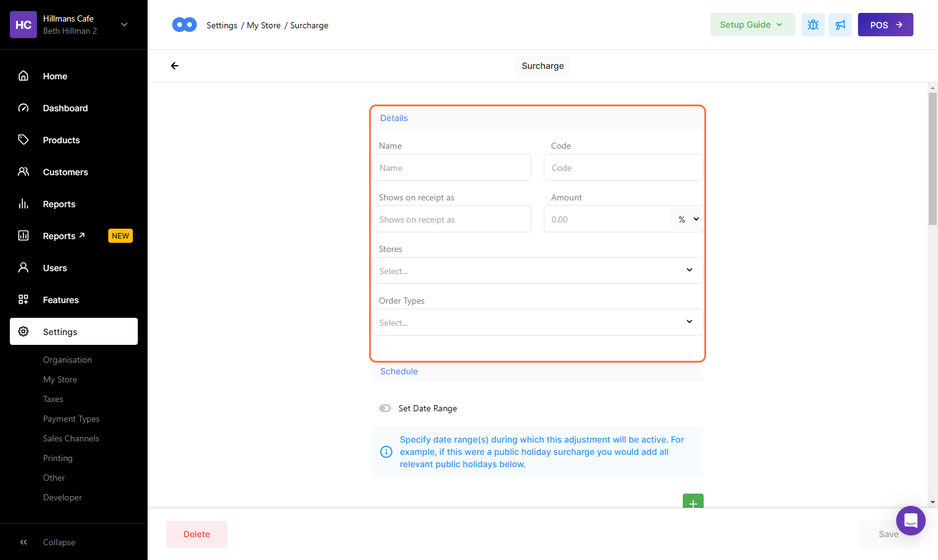
Task: Launch the POS button
Action: [x=885, y=25]
